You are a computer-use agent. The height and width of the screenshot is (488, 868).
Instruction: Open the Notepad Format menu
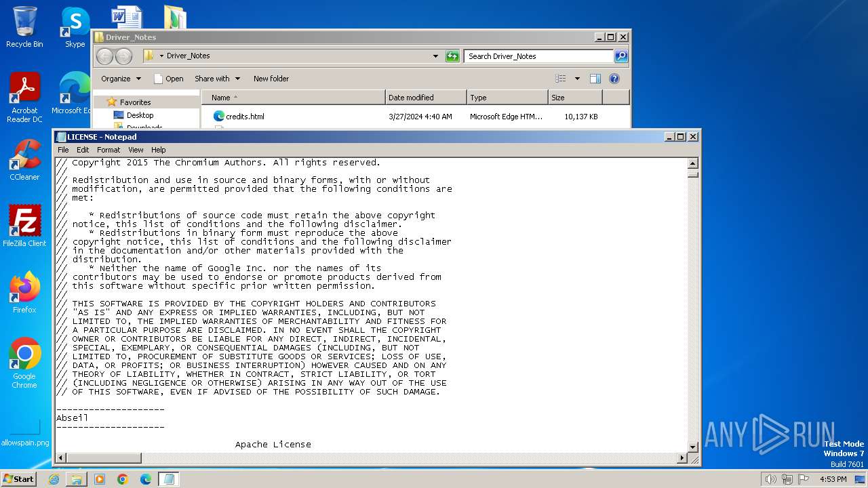click(x=108, y=150)
